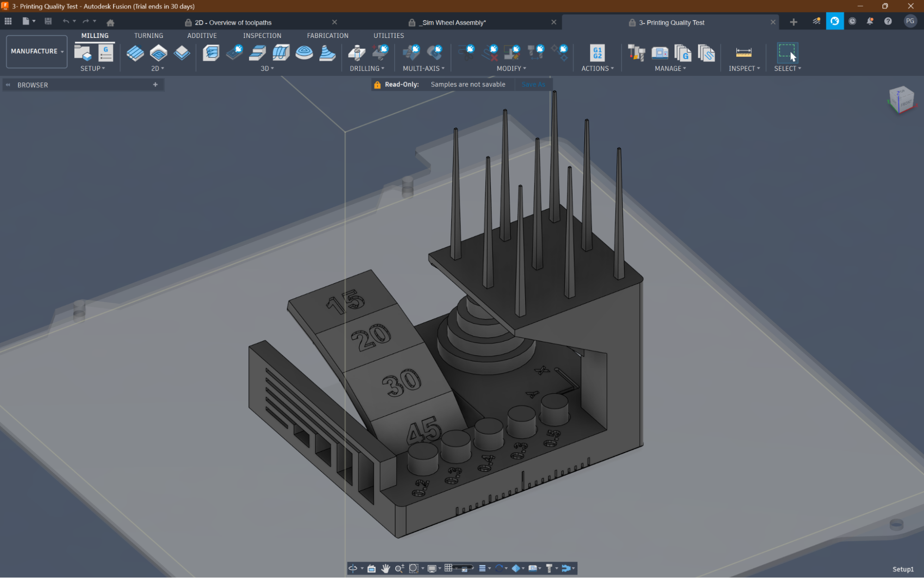
Task: Collapse the BROWSER panel arrows
Action: 8,85
